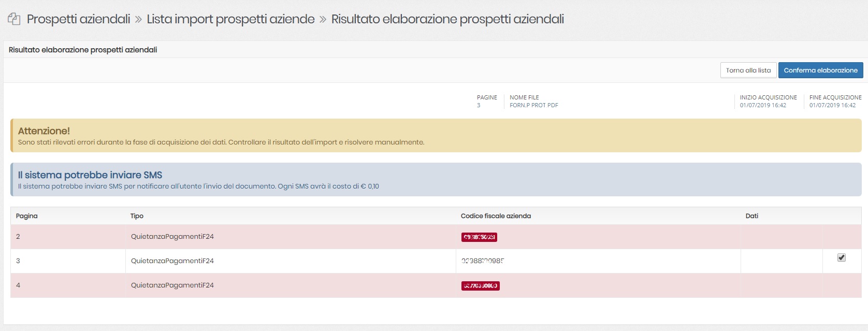Click the red fiscal code badge on page 2 row
Screen dimensions: 868x331
tap(479, 237)
